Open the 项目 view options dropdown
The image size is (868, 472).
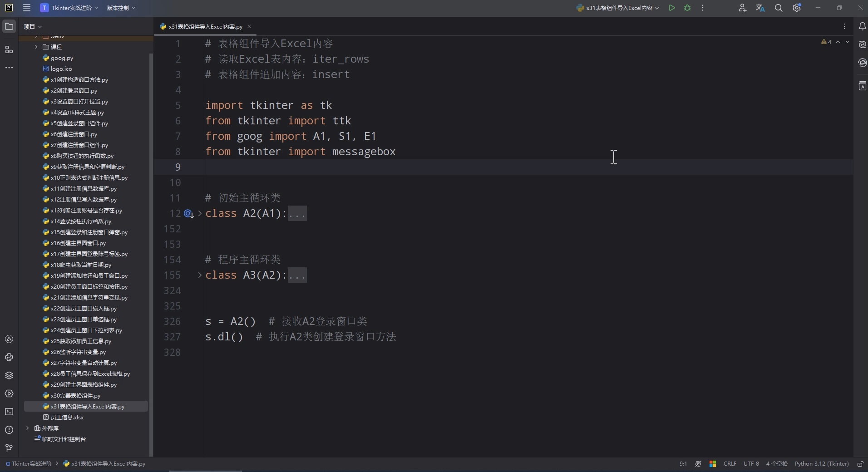click(x=33, y=26)
